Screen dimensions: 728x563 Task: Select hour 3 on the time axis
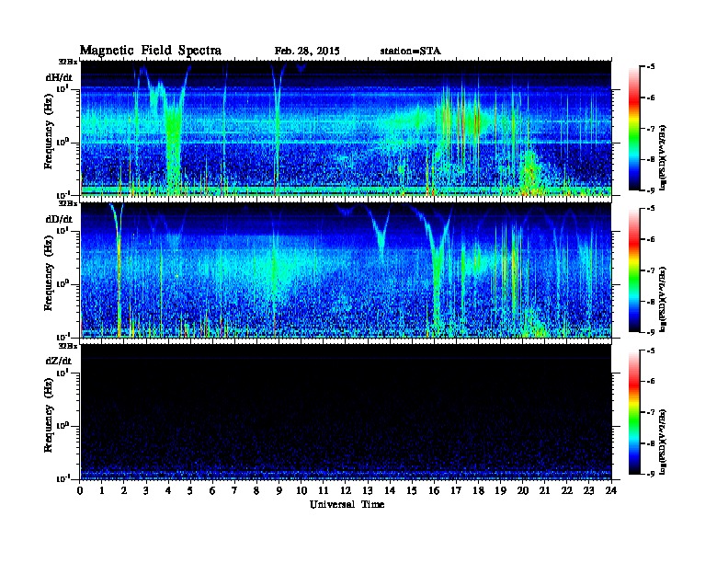point(146,491)
